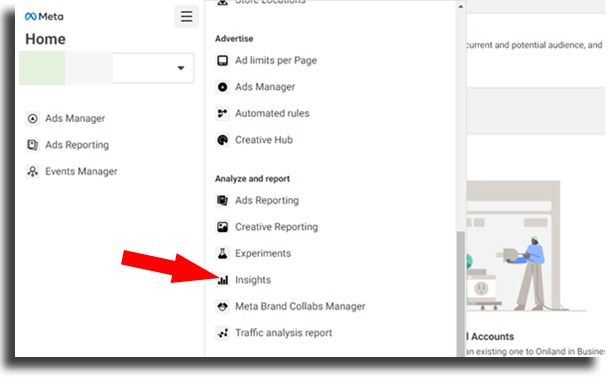610x377 pixels.
Task: Click the Advertise section heading
Action: pyautogui.click(x=234, y=39)
